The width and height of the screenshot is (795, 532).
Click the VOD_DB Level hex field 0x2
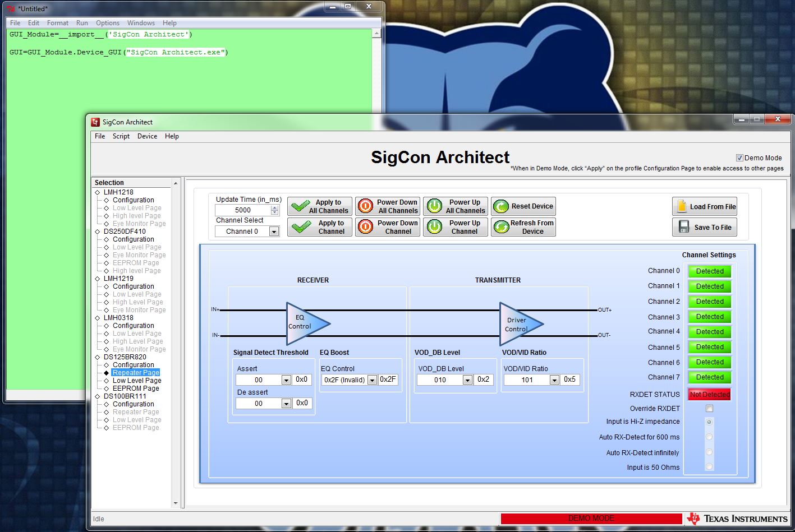point(483,380)
